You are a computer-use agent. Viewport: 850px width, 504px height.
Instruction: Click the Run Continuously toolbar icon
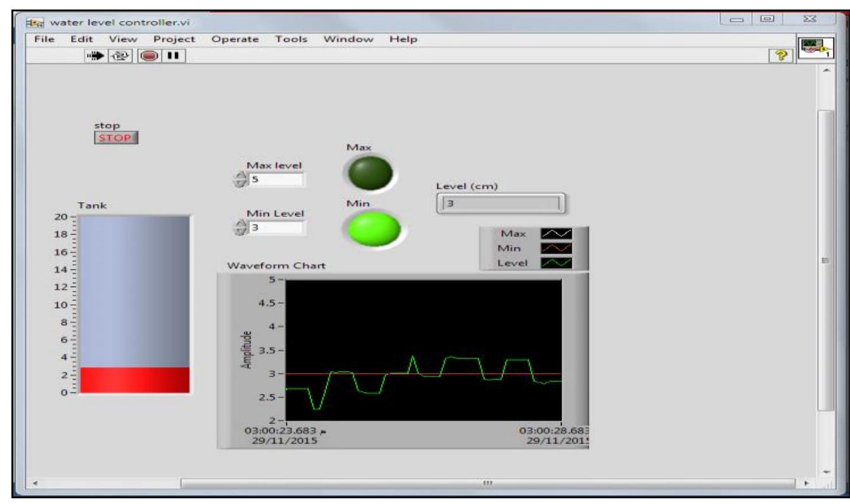[x=120, y=56]
